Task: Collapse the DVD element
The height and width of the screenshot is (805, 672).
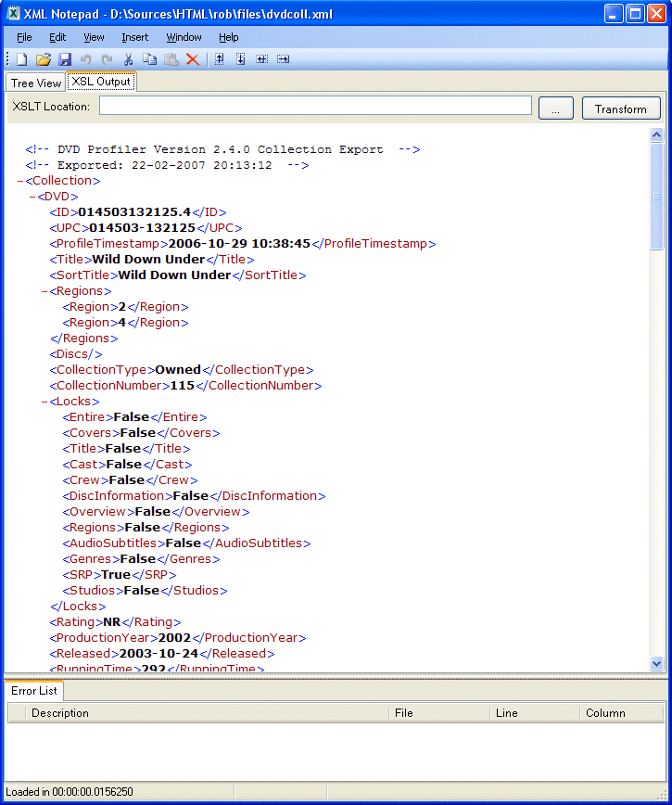Action: (x=32, y=198)
